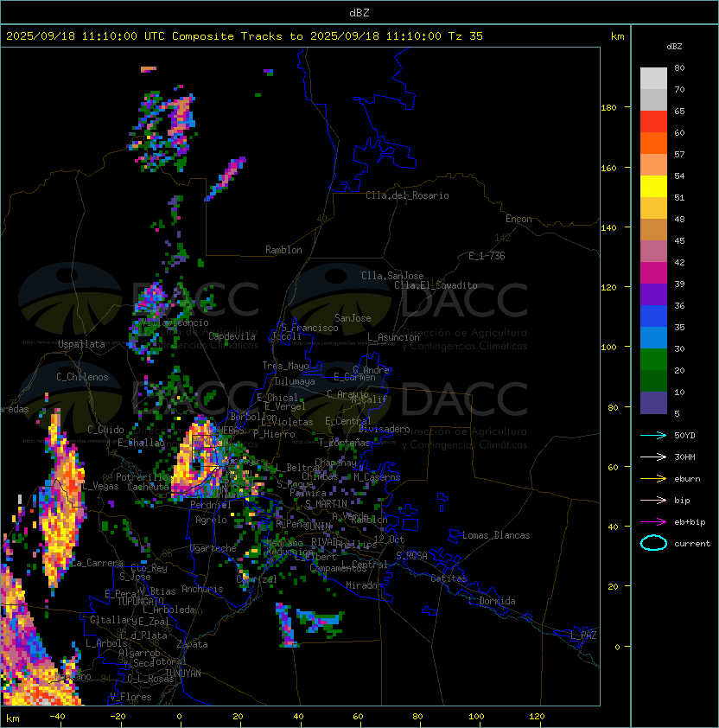Click the 'L_PAZ' place label
Viewport: 719px width, 728px height.
pos(583,635)
